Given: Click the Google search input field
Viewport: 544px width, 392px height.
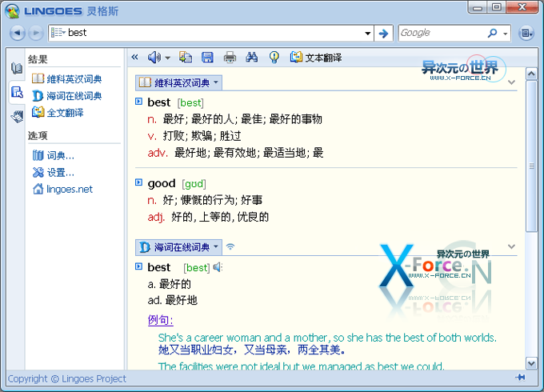Looking at the screenshot, I should click(442, 33).
